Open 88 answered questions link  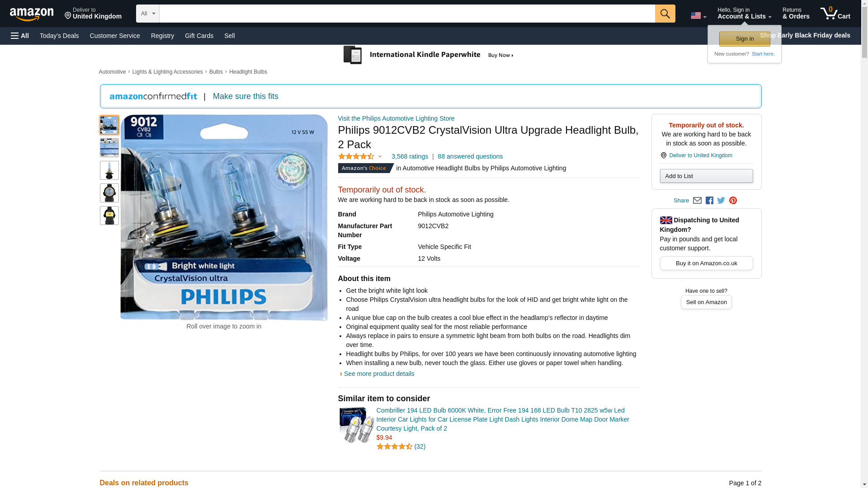click(x=470, y=156)
